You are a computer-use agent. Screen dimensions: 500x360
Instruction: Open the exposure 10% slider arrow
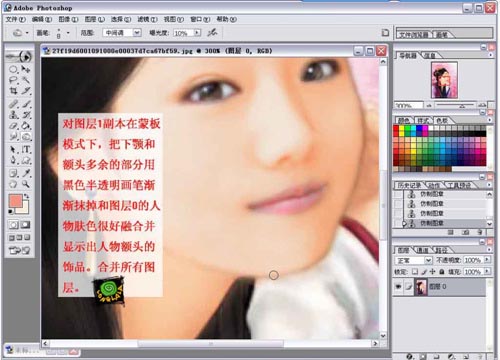click(197, 33)
